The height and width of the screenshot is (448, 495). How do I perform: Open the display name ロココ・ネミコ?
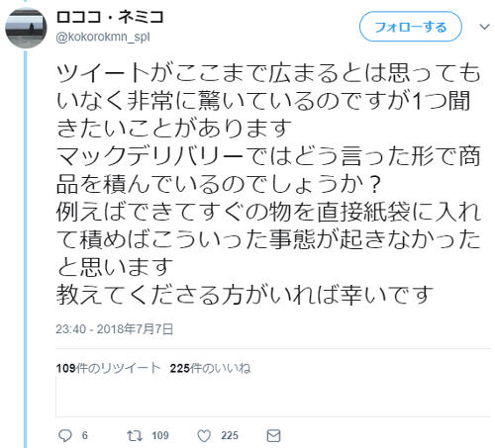tap(110, 17)
